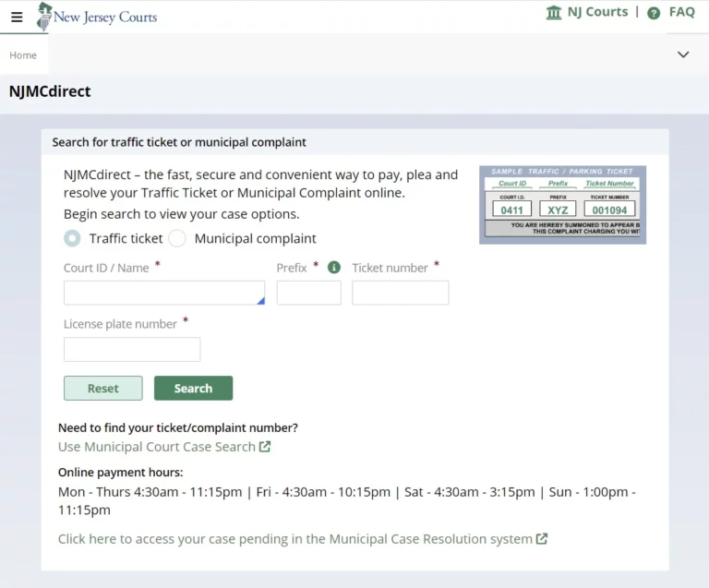This screenshot has width=709, height=588.
Task: Click 'Need to find your ticket/complaint number?' text
Action: (x=178, y=428)
